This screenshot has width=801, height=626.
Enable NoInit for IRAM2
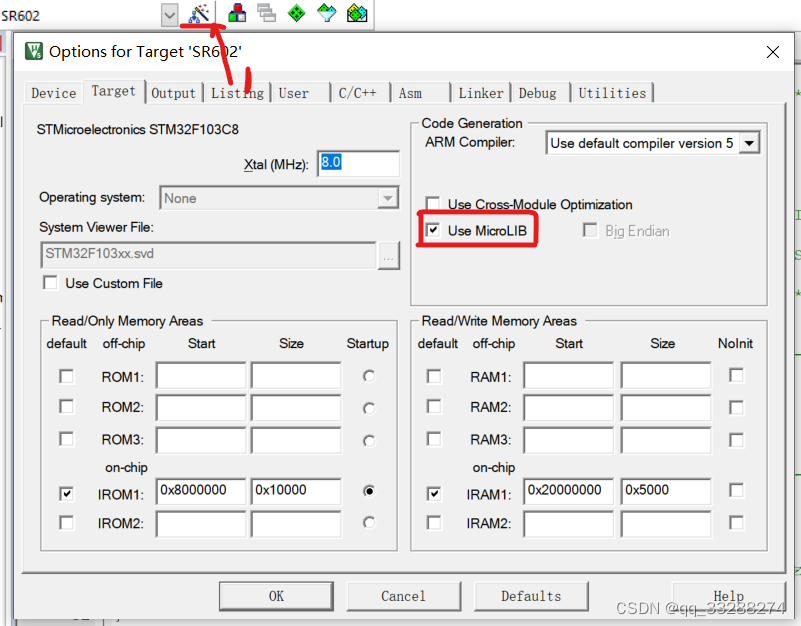736,523
